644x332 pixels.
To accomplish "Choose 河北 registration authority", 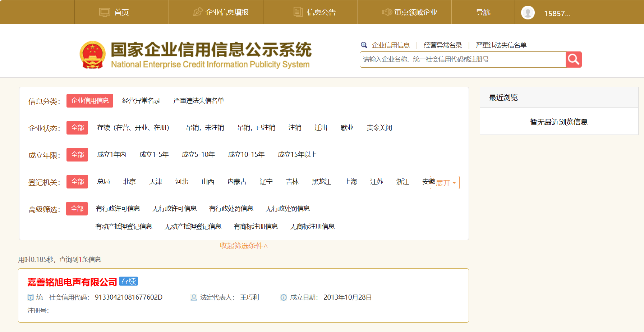I will pos(181,182).
